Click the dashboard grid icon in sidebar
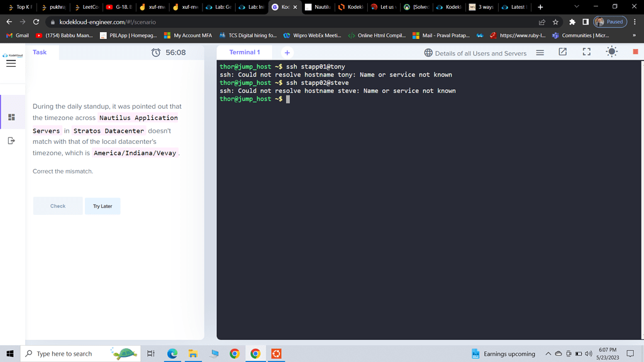Image resolution: width=644 pixels, height=362 pixels. (11, 117)
